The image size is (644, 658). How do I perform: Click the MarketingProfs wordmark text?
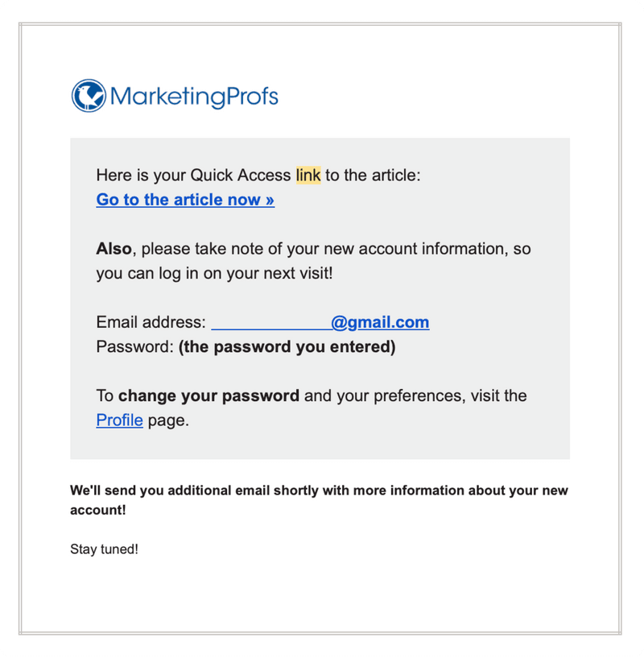[194, 97]
